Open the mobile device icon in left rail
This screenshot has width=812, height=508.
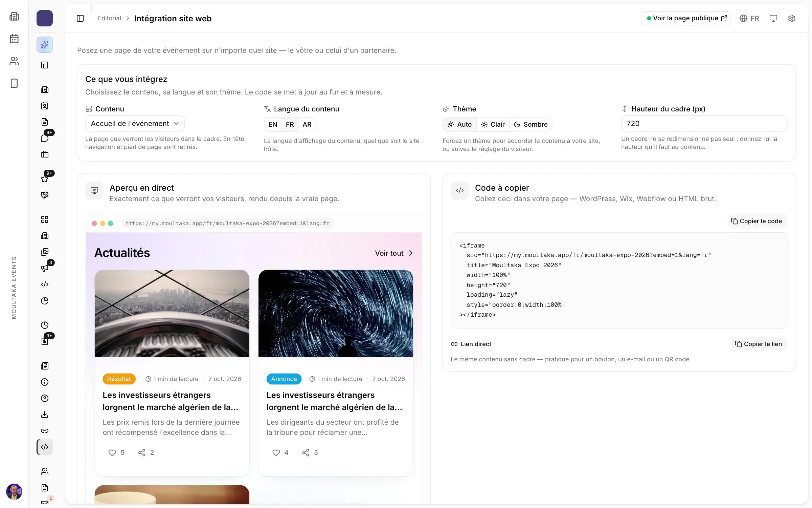click(14, 83)
